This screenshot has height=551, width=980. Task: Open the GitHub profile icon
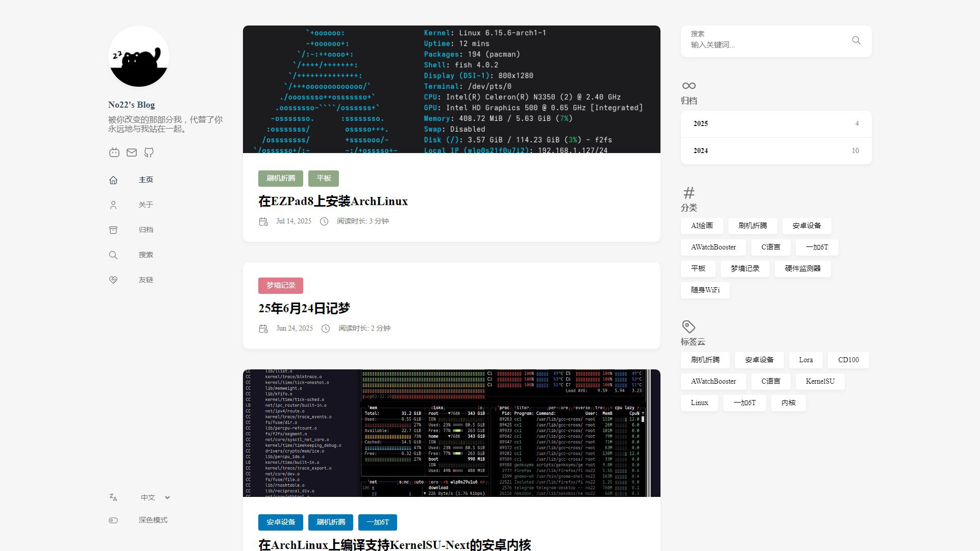149,153
